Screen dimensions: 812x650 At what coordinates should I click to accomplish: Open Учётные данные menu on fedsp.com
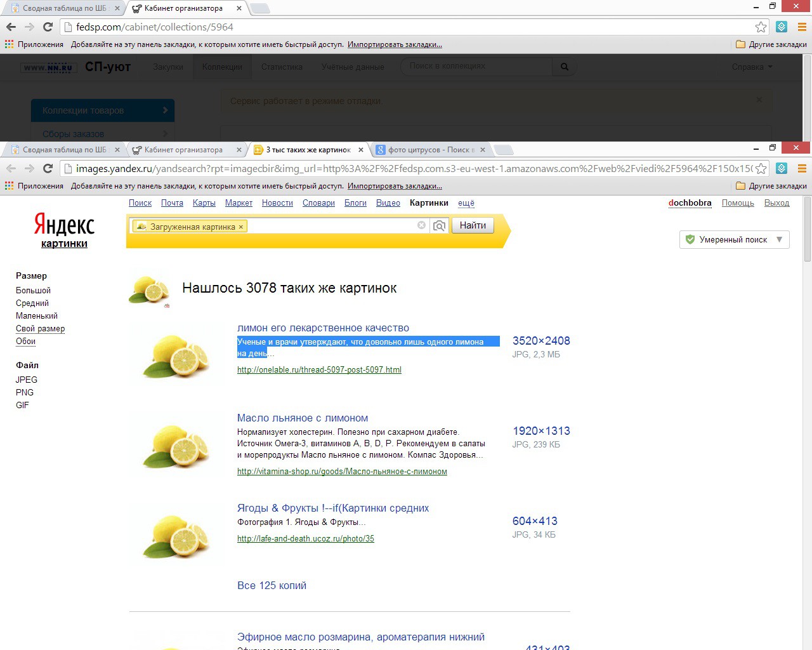click(x=353, y=67)
